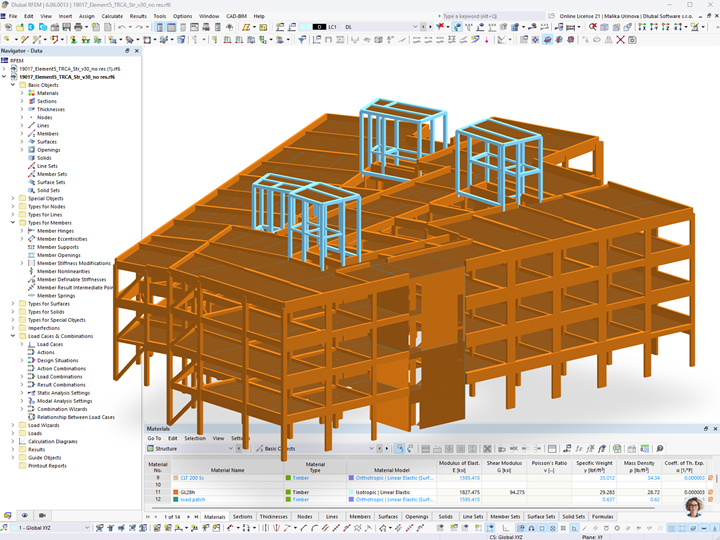Expand the Loads folder

pos(13,433)
